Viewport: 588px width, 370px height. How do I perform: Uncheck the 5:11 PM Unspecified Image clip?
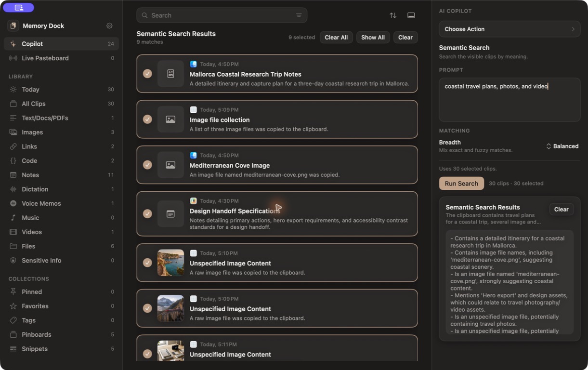pyautogui.click(x=147, y=354)
